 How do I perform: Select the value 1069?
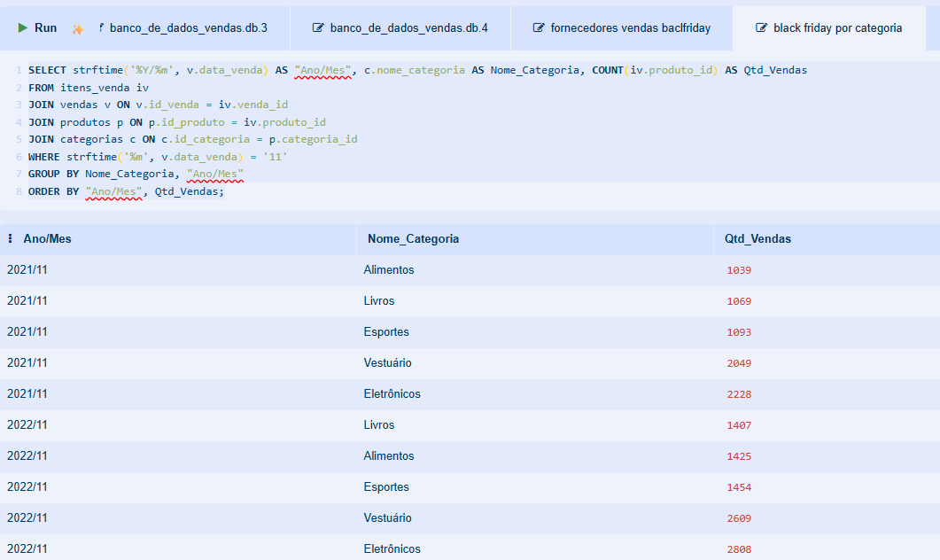pyautogui.click(x=739, y=301)
